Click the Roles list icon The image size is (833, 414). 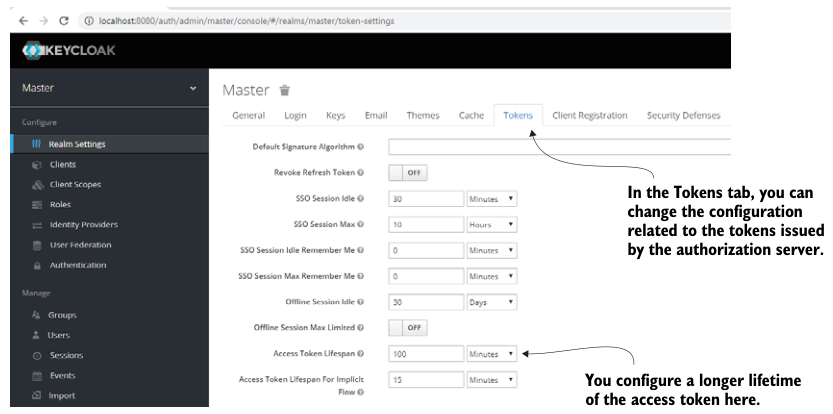[37, 205]
